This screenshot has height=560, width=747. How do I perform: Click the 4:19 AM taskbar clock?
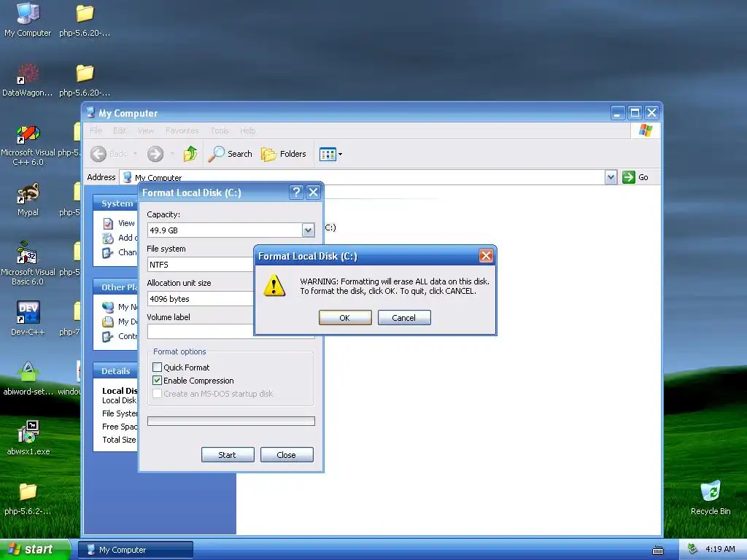(x=720, y=550)
